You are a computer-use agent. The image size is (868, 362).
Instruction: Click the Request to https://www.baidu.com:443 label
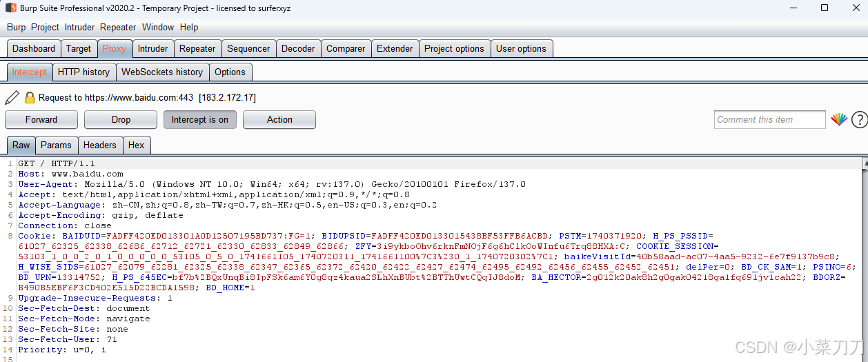click(x=116, y=97)
